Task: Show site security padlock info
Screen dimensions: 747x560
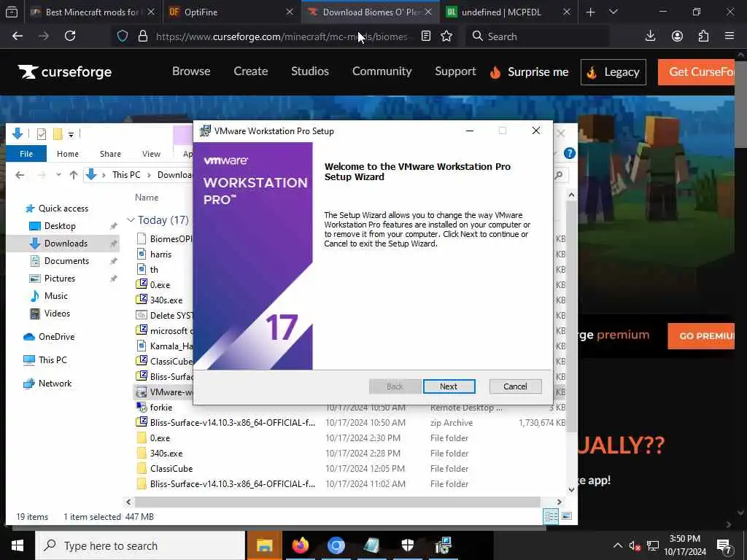Action: click(x=142, y=36)
